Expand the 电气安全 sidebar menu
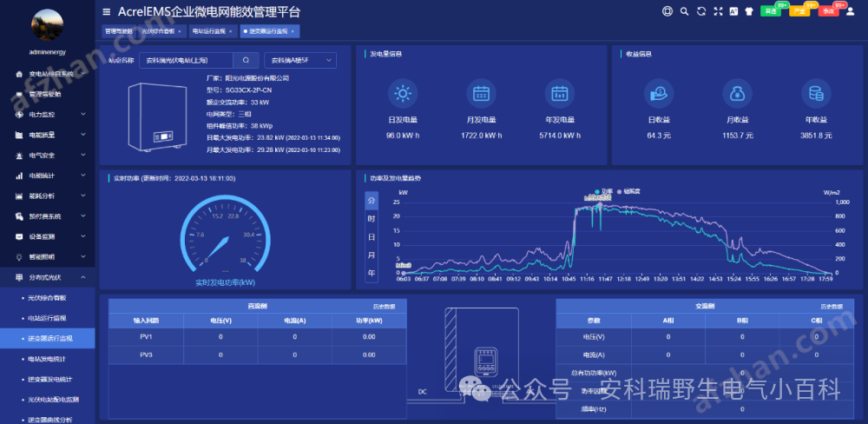Screen dimensions: 868x424 click(x=47, y=156)
